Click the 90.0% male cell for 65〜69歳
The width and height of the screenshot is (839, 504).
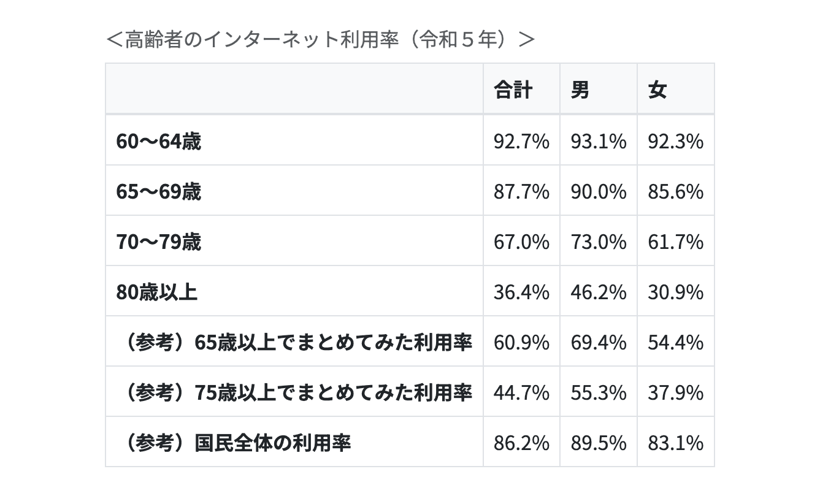[x=599, y=192]
